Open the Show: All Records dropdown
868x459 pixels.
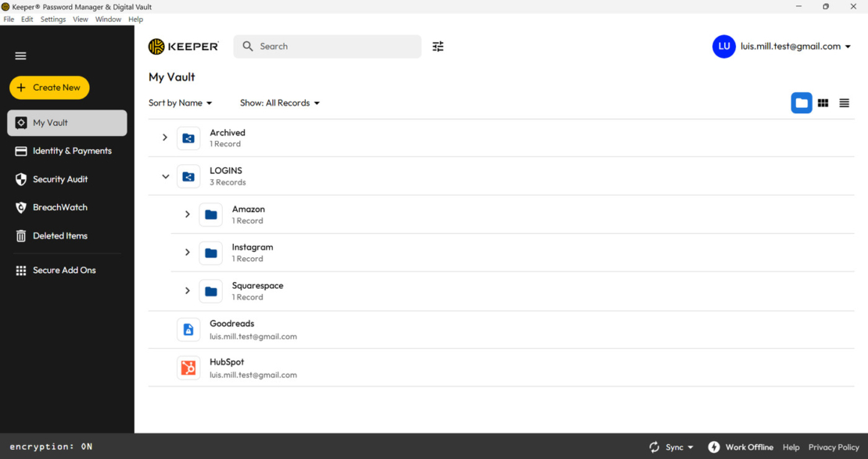(280, 102)
